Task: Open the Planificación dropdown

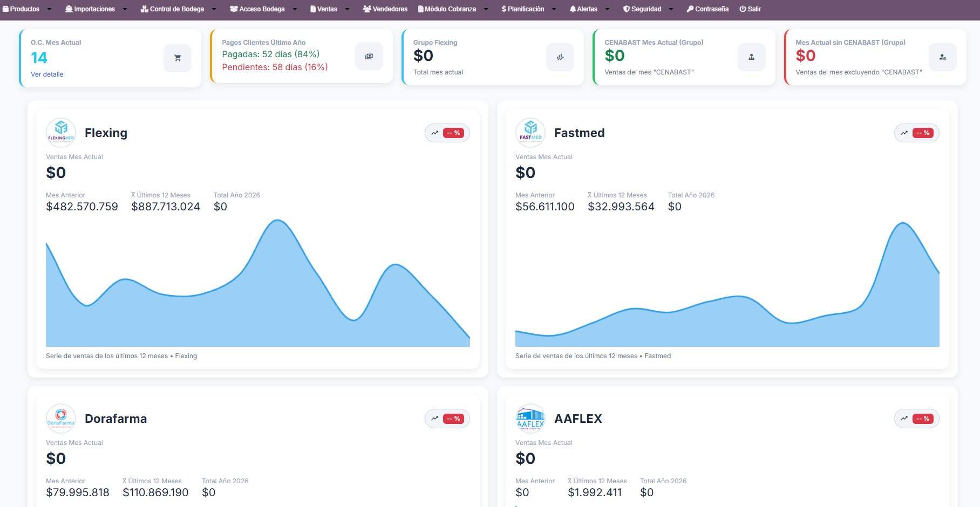Action: [x=528, y=9]
